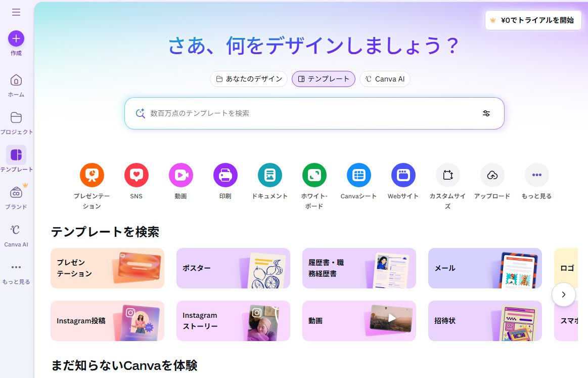The height and width of the screenshot is (378, 588).
Task: Choose the SNS heart icon
Action: 137,175
